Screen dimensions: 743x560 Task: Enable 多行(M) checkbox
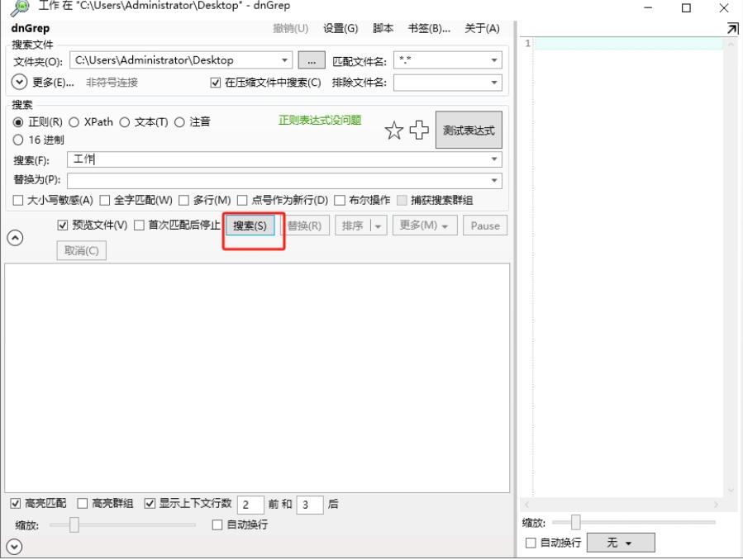[x=183, y=200]
